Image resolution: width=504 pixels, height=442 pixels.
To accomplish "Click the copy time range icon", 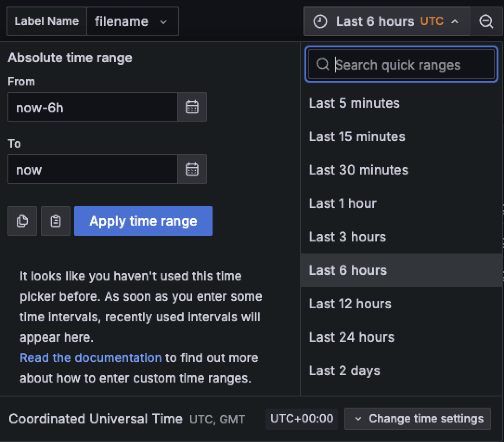I will (x=22, y=221).
